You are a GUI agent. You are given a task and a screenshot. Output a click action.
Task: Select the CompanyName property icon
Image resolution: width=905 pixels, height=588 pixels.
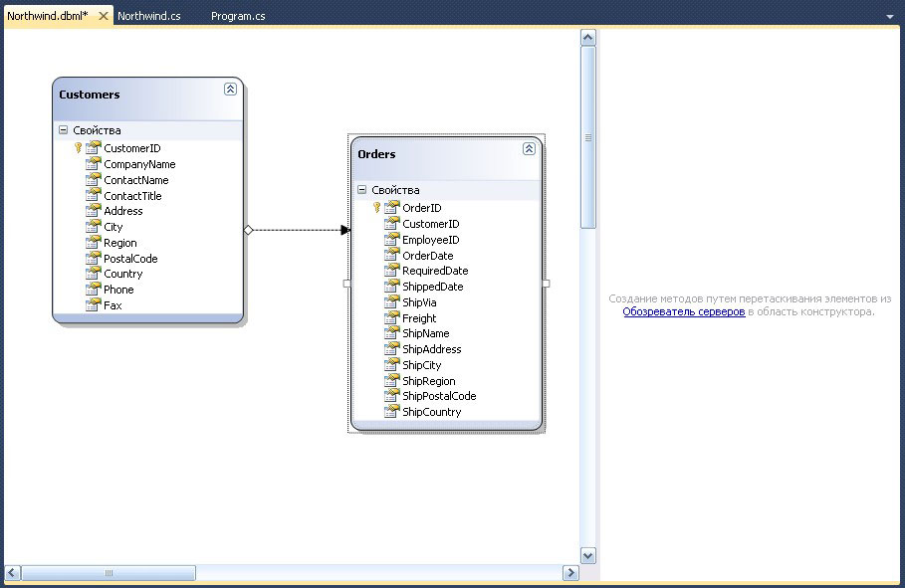[x=93, y=164]
